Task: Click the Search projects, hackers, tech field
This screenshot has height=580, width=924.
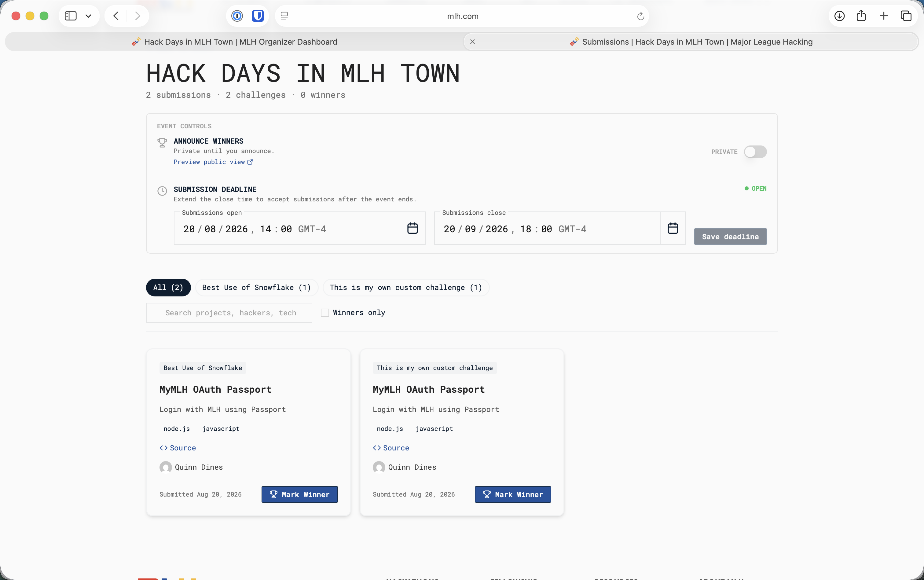Action: [x=229, y=313]
